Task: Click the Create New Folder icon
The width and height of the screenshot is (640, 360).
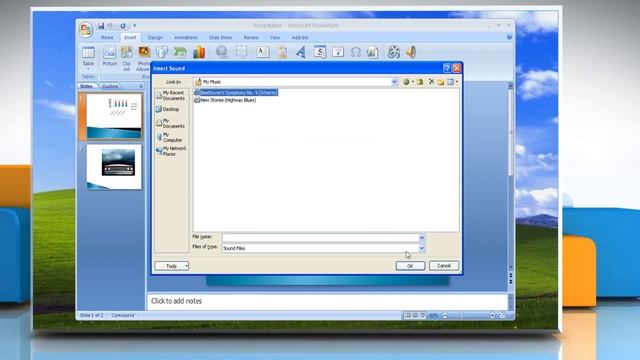Action: 441,82
